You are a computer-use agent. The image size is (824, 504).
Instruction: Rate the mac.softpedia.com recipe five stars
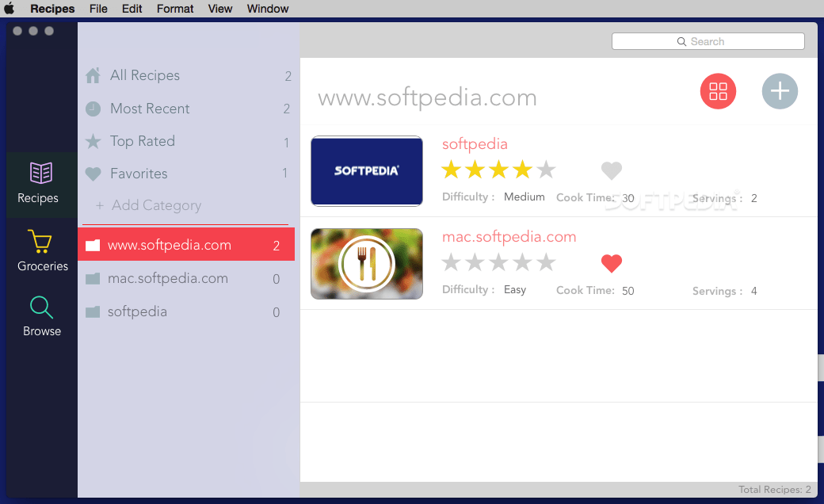pos(546,262)
